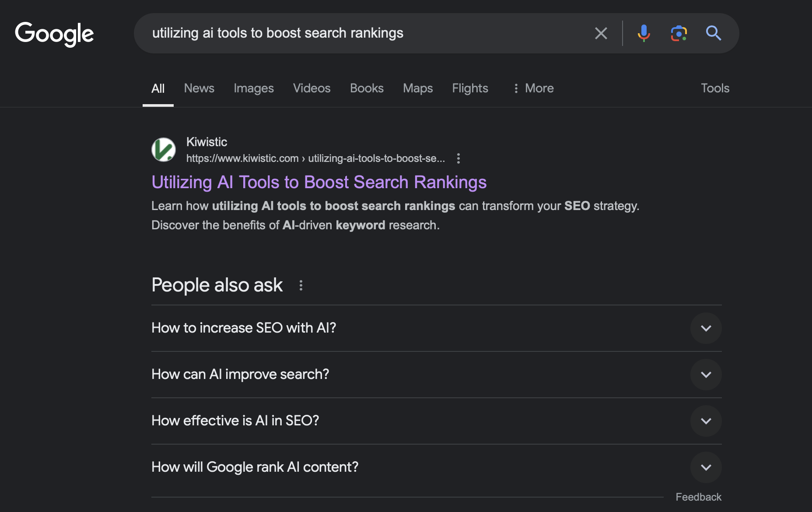Start voice search with the microphone icon

pos(644,33)
